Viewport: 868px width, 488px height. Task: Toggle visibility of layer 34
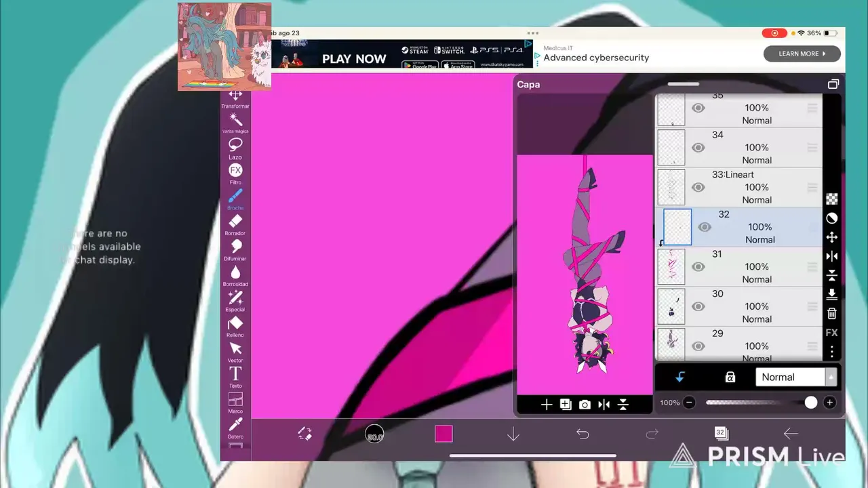tap(698, 148)
